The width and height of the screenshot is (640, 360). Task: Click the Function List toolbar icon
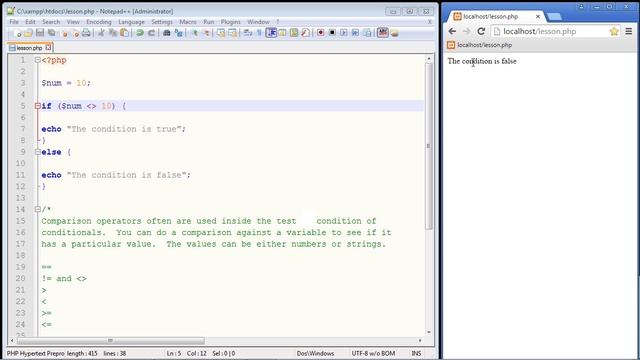click(x=305, y=33)
